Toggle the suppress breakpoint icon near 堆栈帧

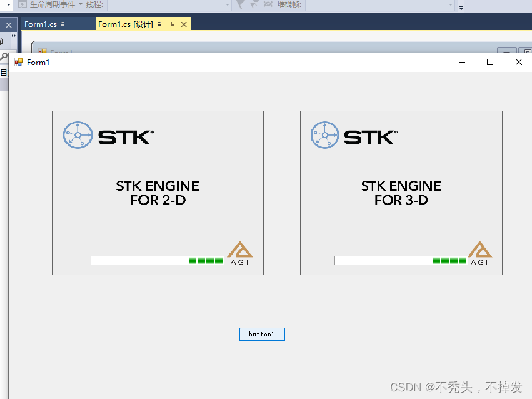click(x=267, y=6)
